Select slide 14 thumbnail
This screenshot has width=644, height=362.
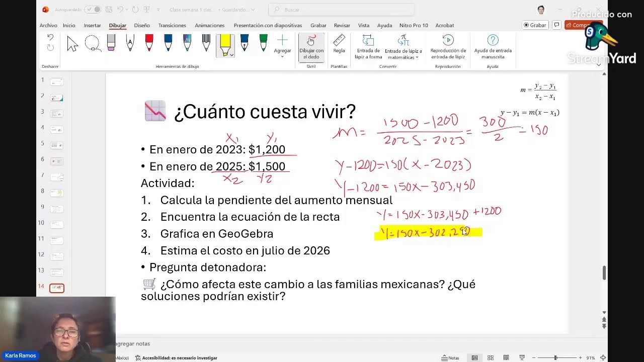[x=57, y=288]
